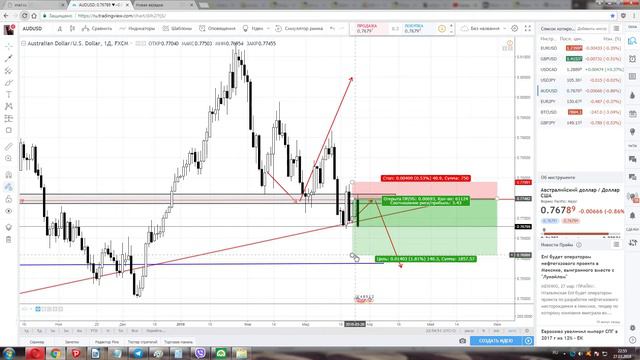This screenshot has height=360, width=640.
Task: Open alerts alarm clock sidebar icon
Action: point(632,59)
